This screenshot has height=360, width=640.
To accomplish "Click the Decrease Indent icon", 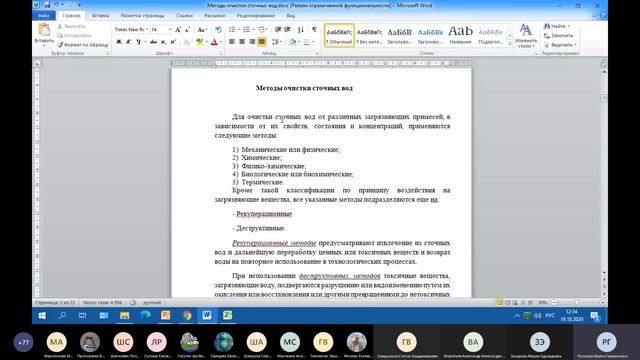I will [x=278, y=30].
